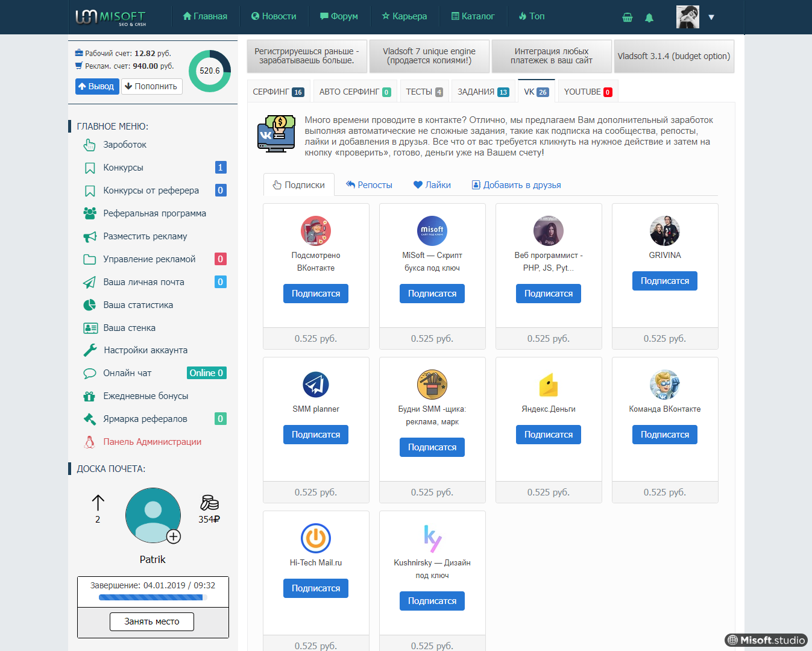Click the up arrow on honor board

tap(98, 502)
